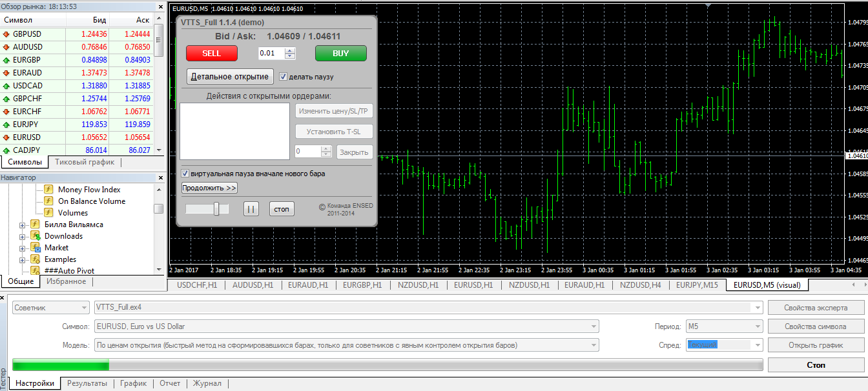
Task: Select the On Balance Volume indicator icon
Action: pos(48,201)
